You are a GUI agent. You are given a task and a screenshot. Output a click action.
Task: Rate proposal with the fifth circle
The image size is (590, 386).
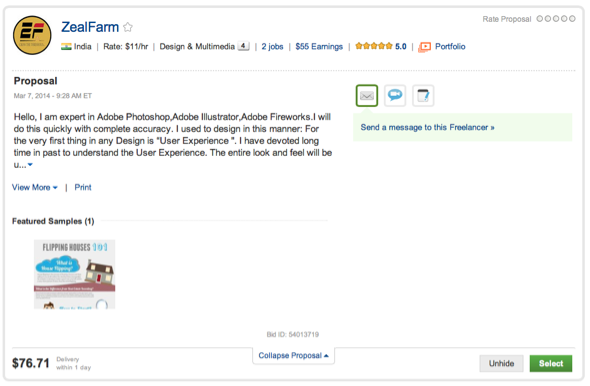tap(572, 18)
